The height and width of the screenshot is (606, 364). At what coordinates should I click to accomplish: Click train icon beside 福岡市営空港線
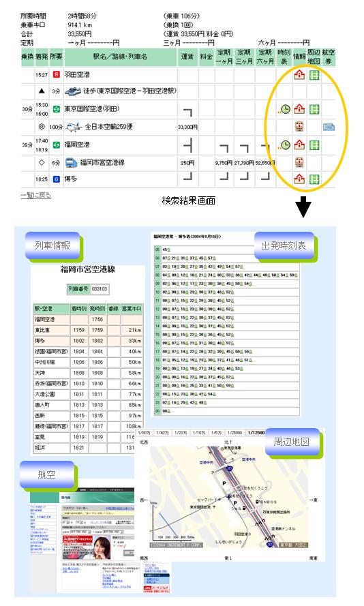[71, 163]
